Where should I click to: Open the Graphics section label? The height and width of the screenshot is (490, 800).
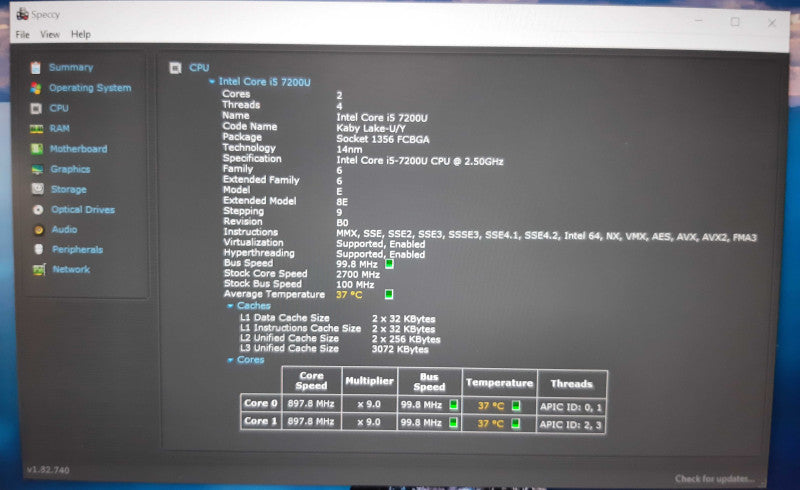70,169
